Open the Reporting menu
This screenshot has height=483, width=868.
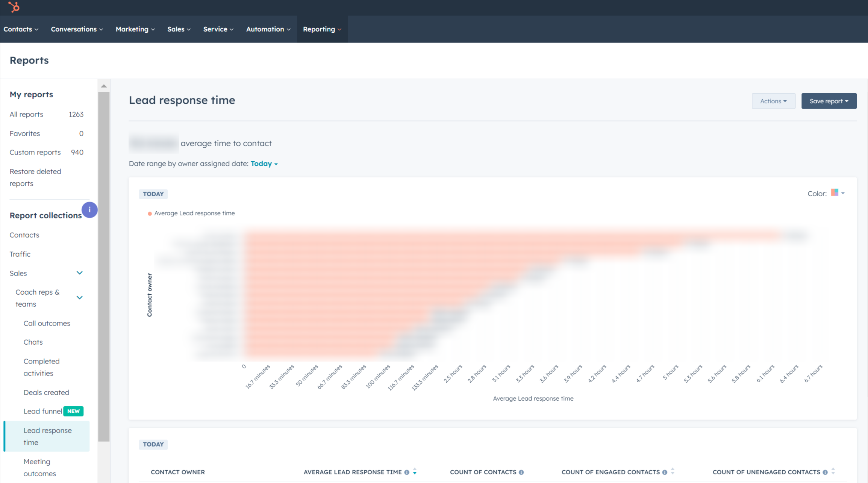tap(322, 29)
